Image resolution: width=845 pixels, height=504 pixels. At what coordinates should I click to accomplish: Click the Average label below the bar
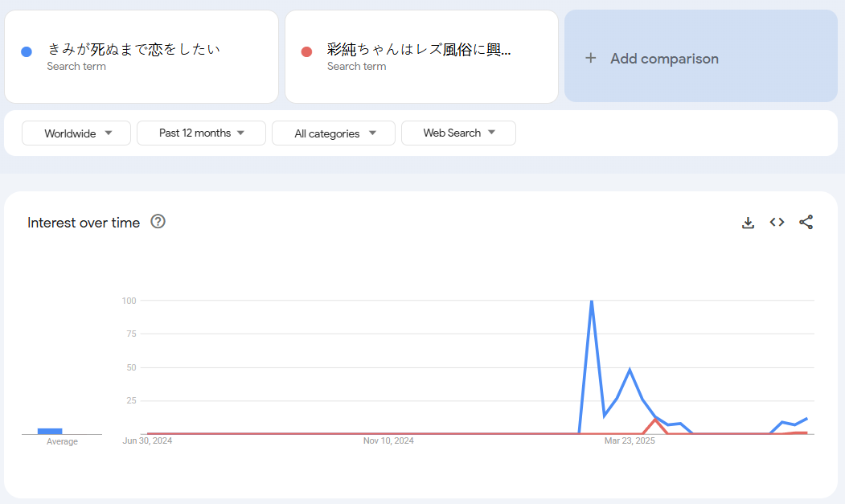(x=62, y=441)
